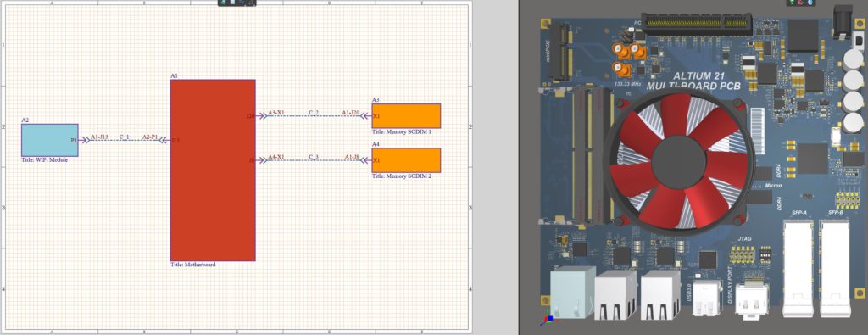The image size is (868, 335).
Task: Click the C_3 connection label
Action: [x=314, y=157]
